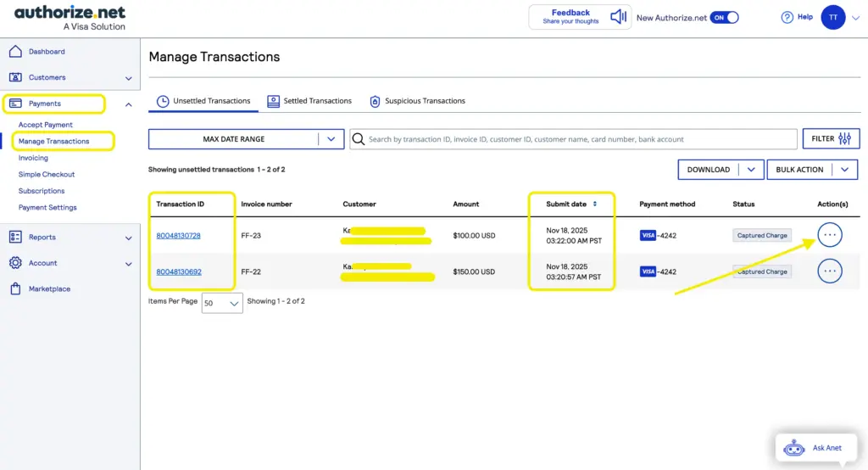Click the Reports icon in sidebar
868x470 pixels.
tap(15, 237)
